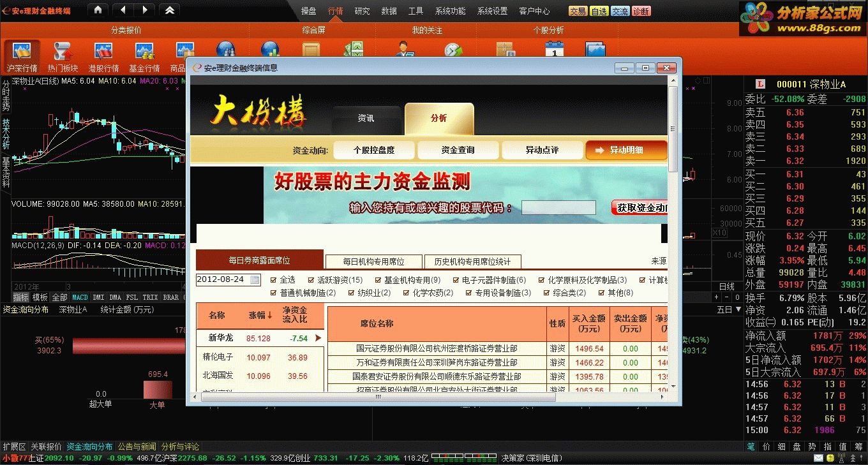Click the 个股控盘度 button

pos(374,150)
